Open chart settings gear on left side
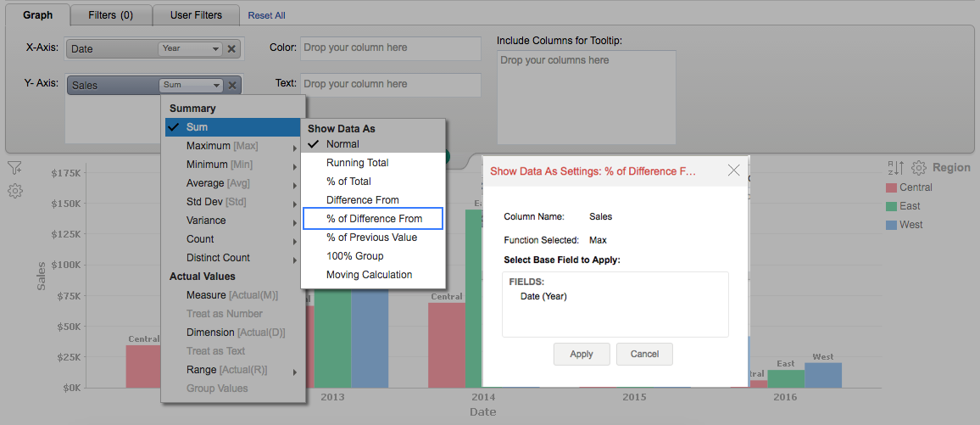Screen dimensions: 980x425 click(x=14, y=191)
